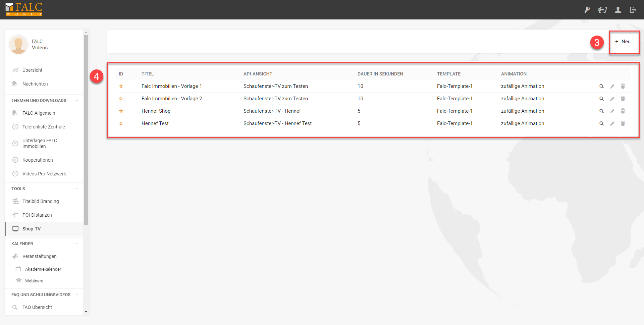The image size is (644, 325).
Task: Preview Falc Immobilien - Vorlage 1 with magnifier
Action: (x=601, y=86)
